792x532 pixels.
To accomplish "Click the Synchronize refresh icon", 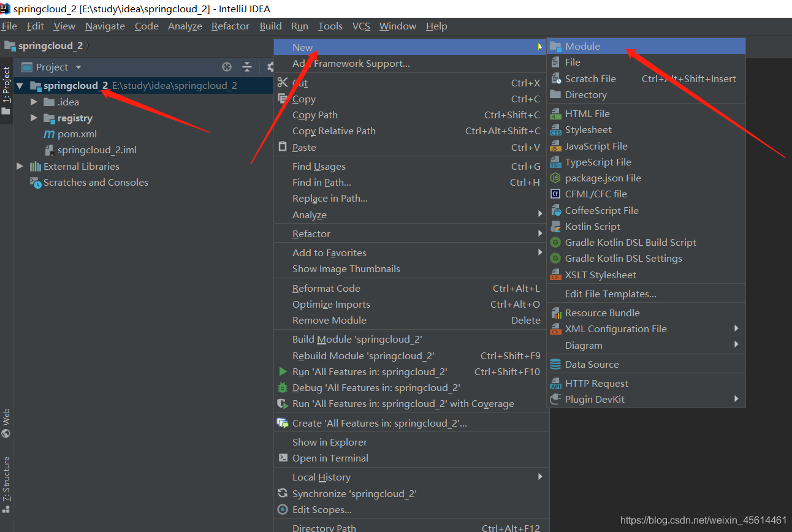I will (x=283, y=493).
